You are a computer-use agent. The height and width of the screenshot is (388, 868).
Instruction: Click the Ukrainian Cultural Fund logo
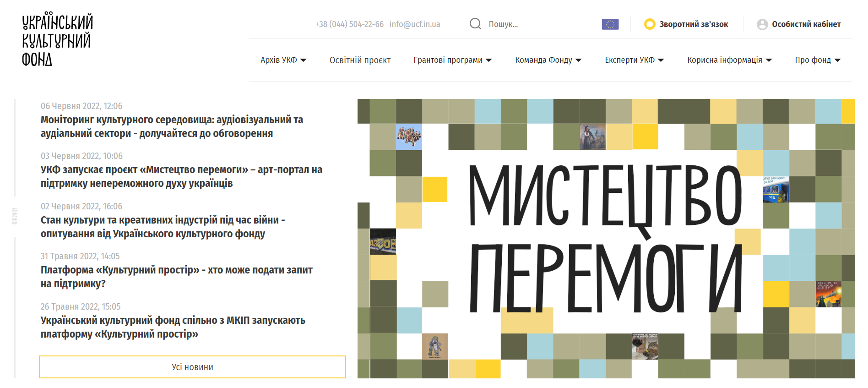coord(57,40)
